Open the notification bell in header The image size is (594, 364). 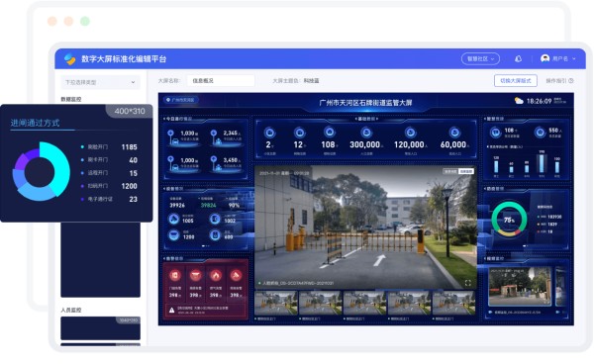(518, 59)
